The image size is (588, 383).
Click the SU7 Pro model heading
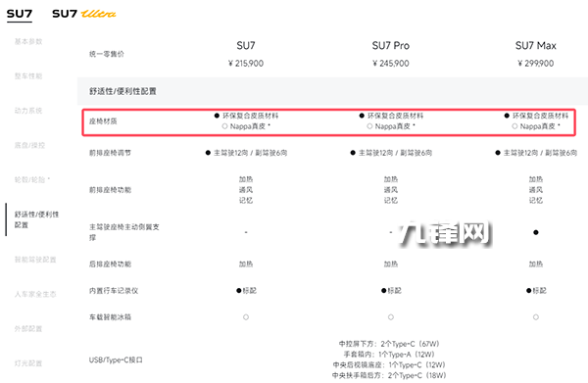click(391, 46)
